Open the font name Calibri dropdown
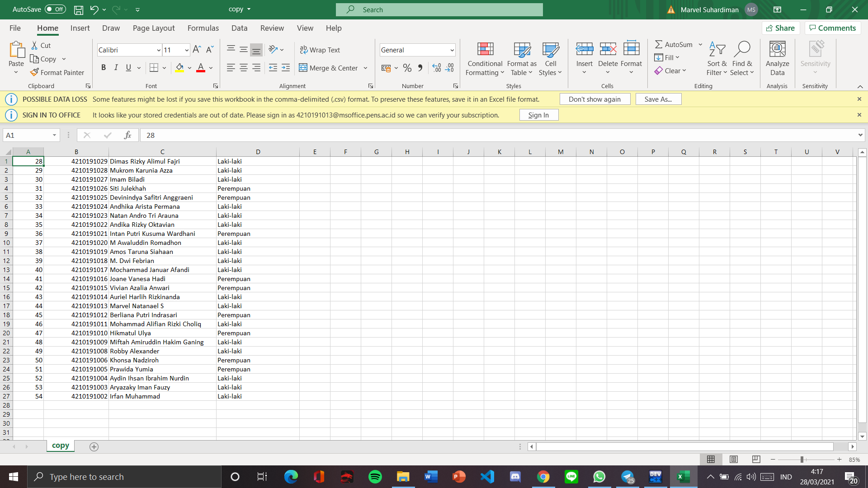This screenshot has height=488, width=868. pos(158,50)
